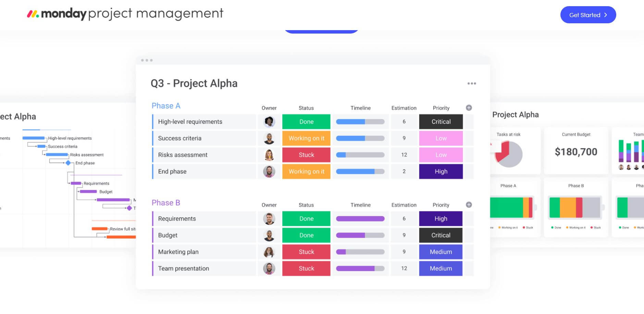The width and height of the screenshot is (644, 314).
Task: Click the monday.com logo icon
Action: [x=32, y=14]
